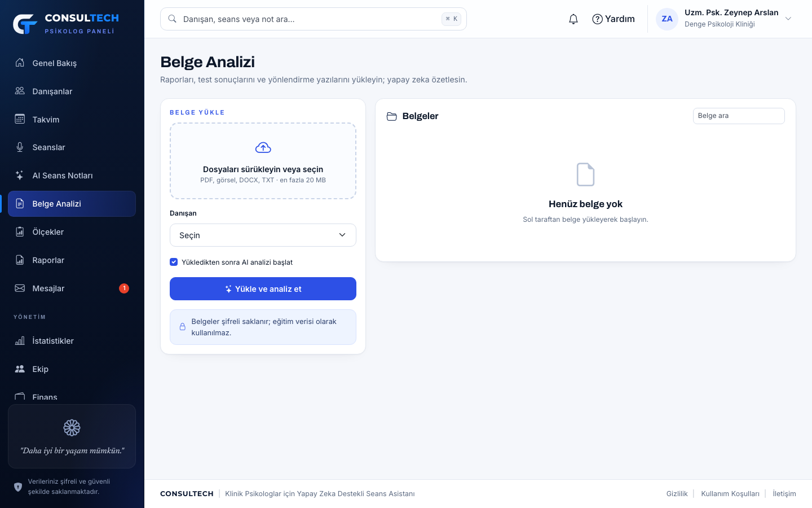Expand the Zeynep Arslan profile menu chevron

(x=788, y=19)
